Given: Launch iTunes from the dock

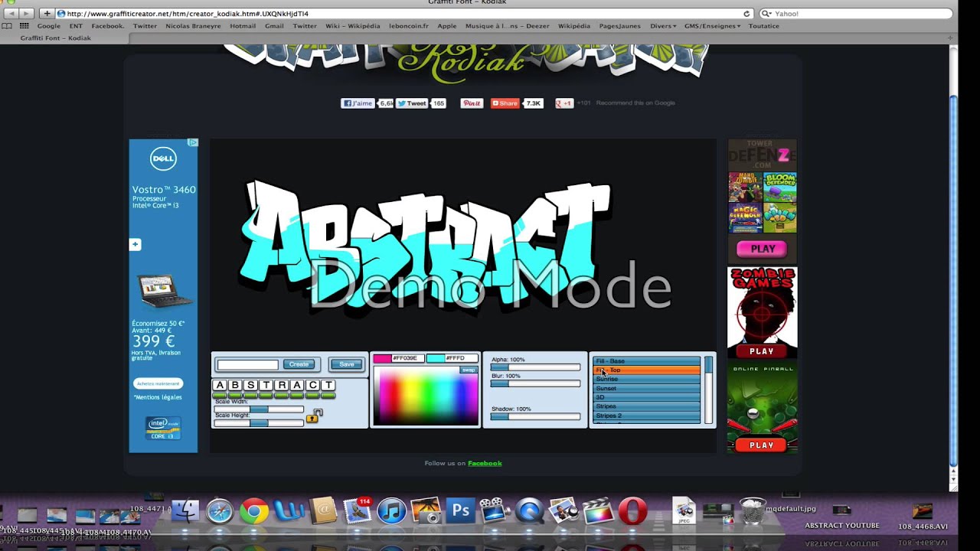Looking at the screenshot, I should pyautogui.click(x=391, y=510).
